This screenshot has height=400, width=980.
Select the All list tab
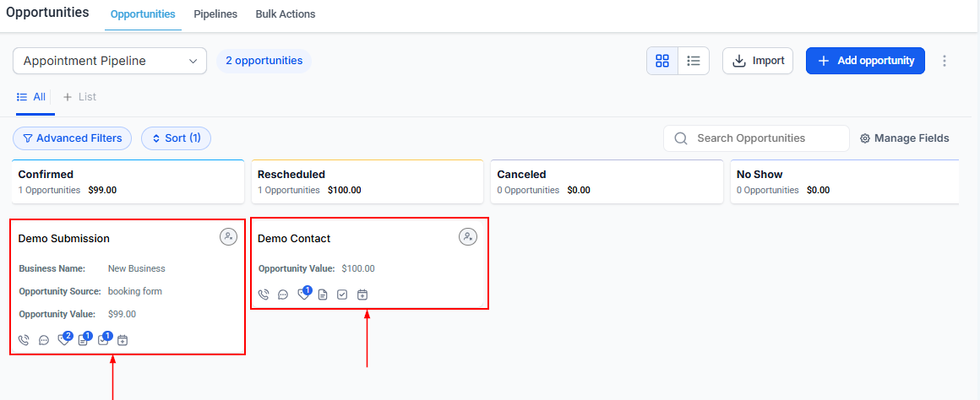click(31, 97)
